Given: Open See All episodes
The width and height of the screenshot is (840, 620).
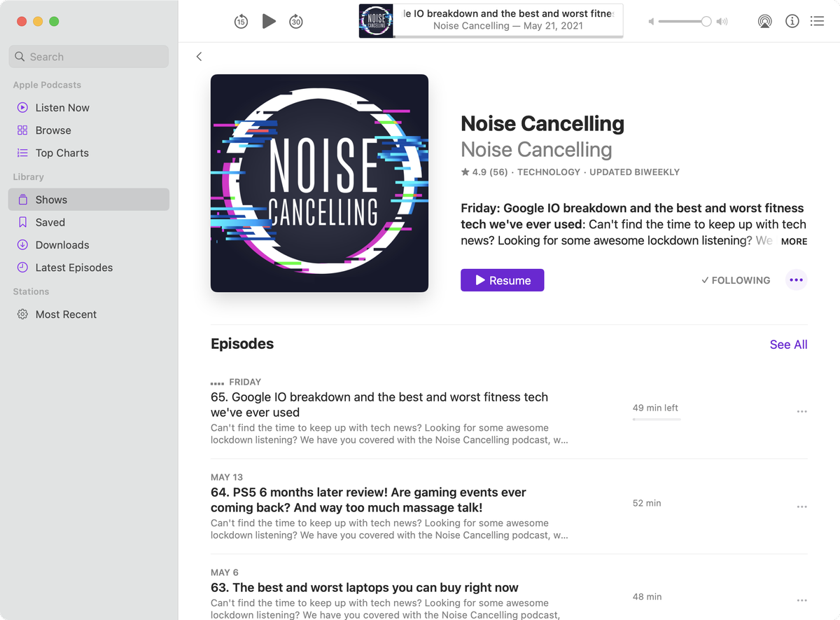Looking at the screenshot, I should point(788,344).
